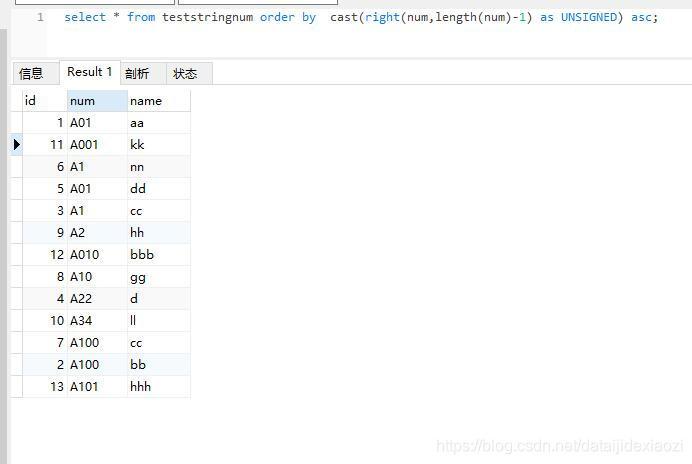692x464 pixels.
Task: Select the name cell 'bbb'
Action: [x=159, y=254]
